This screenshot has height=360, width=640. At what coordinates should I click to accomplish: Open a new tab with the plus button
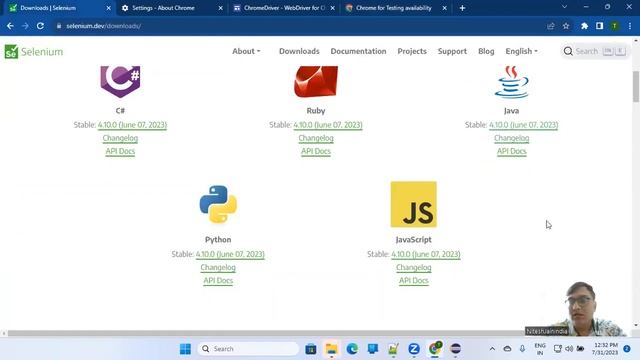click(x=462, y=8)
